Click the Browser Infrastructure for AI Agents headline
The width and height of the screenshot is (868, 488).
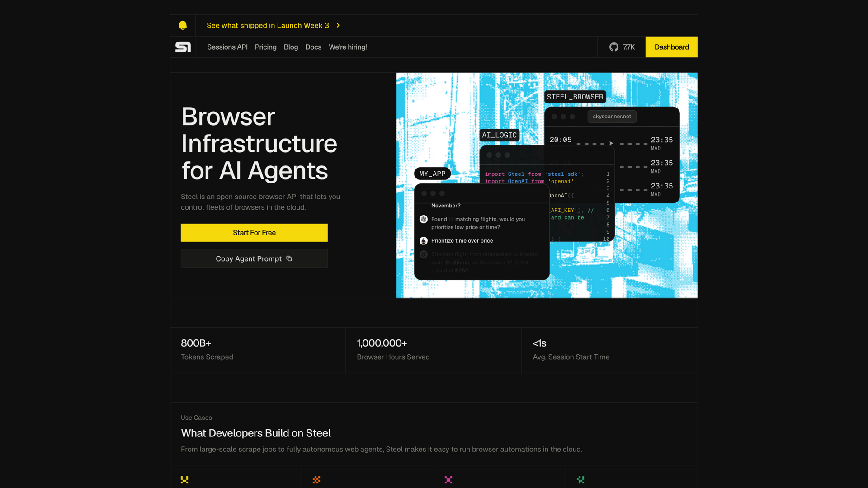pos(259,144)
